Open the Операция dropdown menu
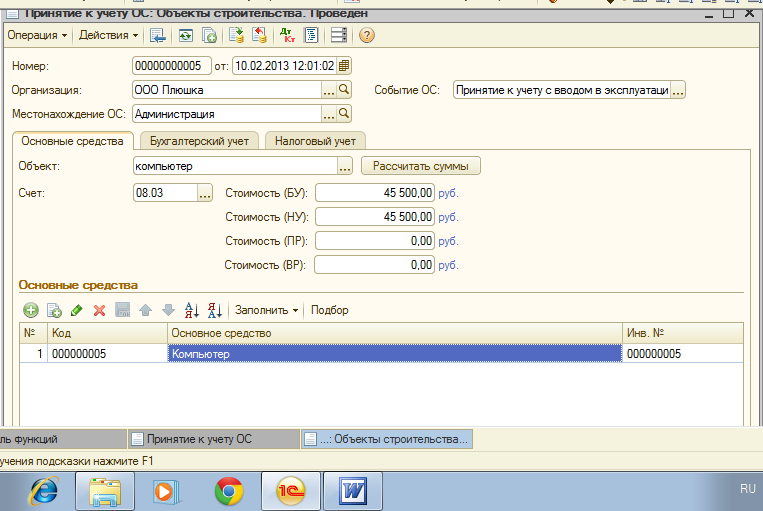The width and height of the screenshot is (763, 511). click(x=37, y=35)
